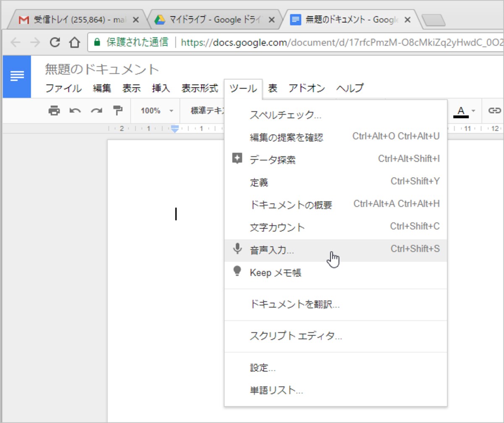Screen dimensions: 504x423
Task: Select 設定... menu entry
Action: click(336, 368)
